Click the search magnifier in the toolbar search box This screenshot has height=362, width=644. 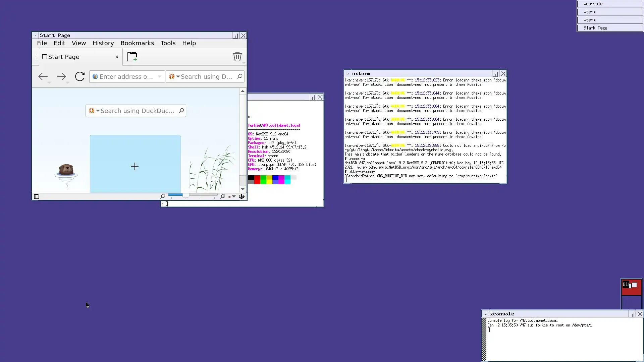pos(239,76)
